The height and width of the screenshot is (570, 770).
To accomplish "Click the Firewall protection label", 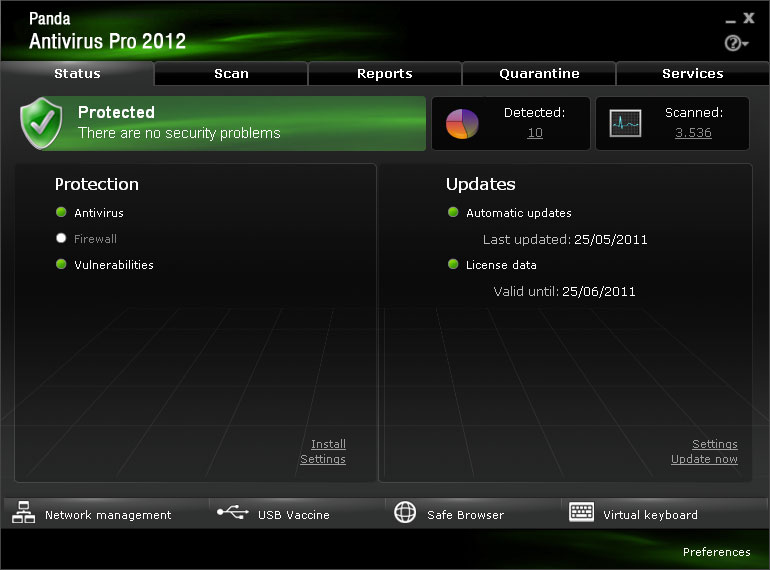I will 95,239.
